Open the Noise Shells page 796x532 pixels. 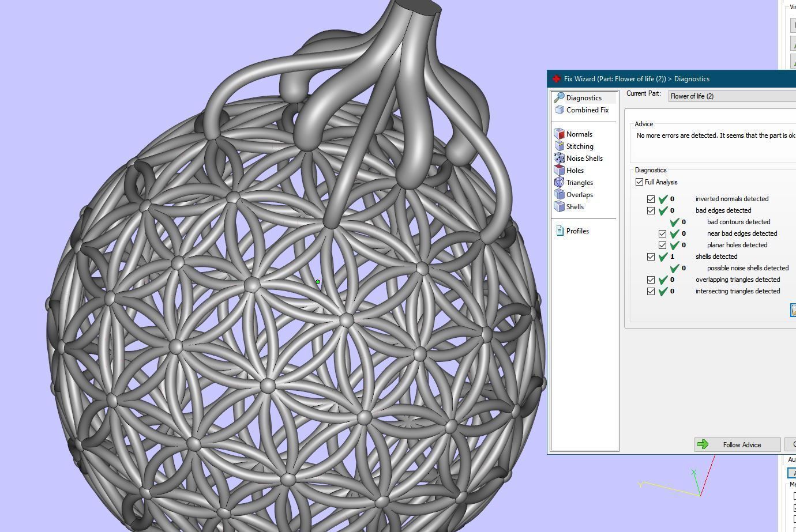584,159
